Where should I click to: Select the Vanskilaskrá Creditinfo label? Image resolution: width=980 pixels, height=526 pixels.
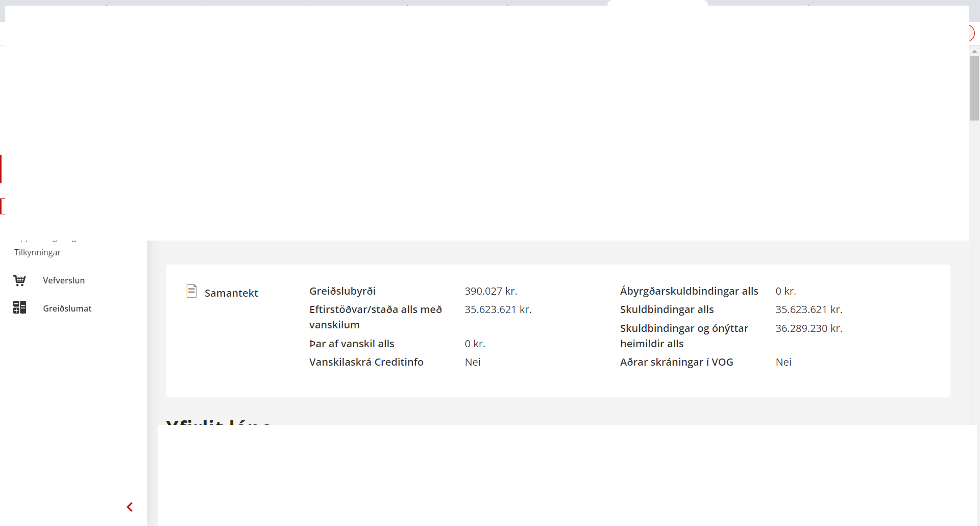(366, 362)
